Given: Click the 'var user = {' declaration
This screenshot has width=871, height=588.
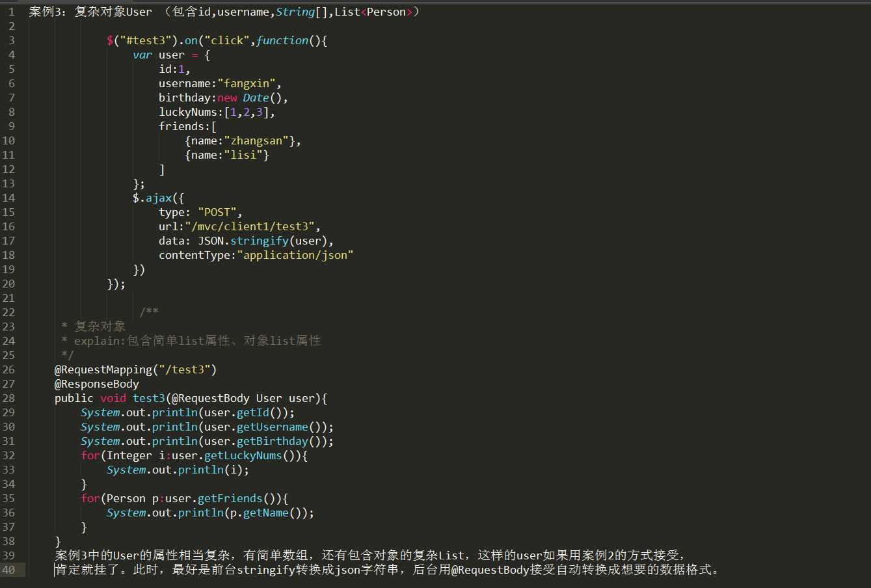Looking at the screenshot, I should pyautogui.click(x=172, y=55).
